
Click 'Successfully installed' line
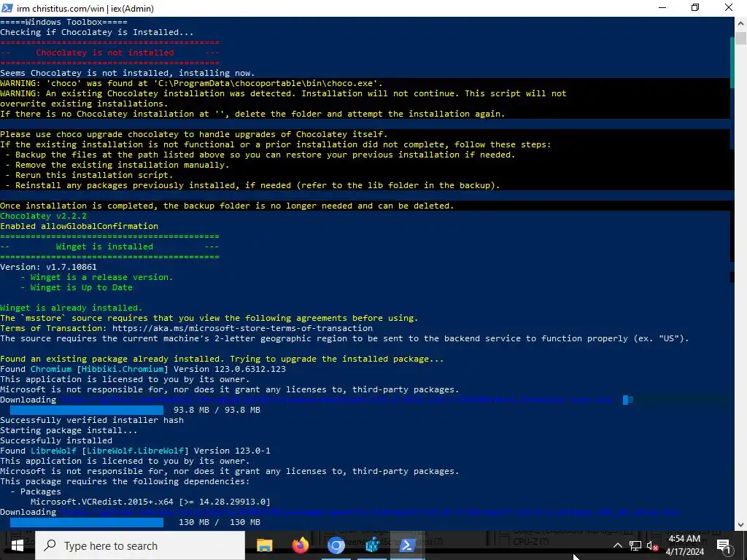[56, 440]
